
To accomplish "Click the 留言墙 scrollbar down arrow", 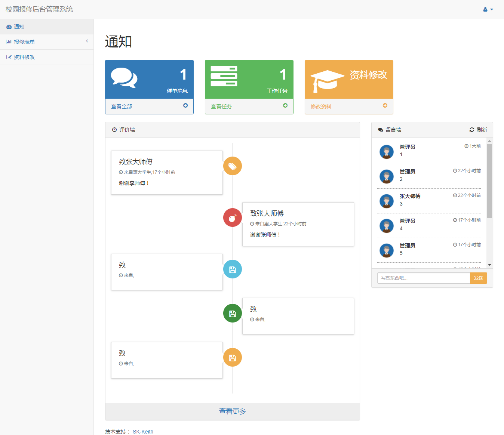I will pyautogui.click(x=489, y=265).
